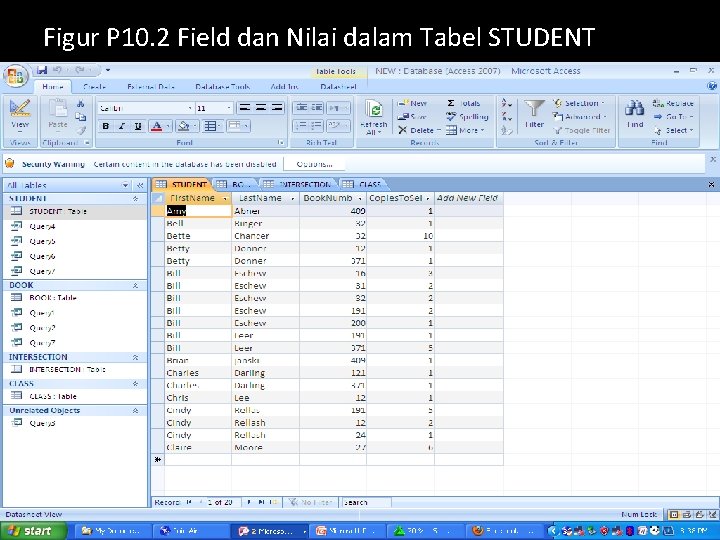Toggle Italic formatting
The height and width of the screenshot is (540, 720).
[x=122, y=126]
